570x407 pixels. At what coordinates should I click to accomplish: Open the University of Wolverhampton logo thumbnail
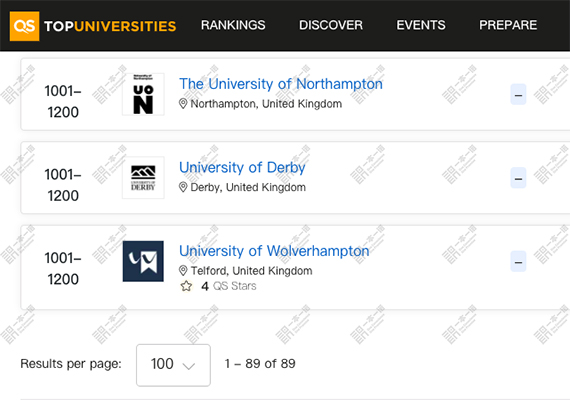143,261
